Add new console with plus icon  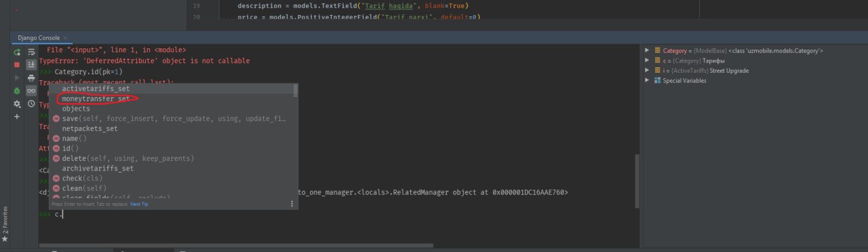click(17, 117)
